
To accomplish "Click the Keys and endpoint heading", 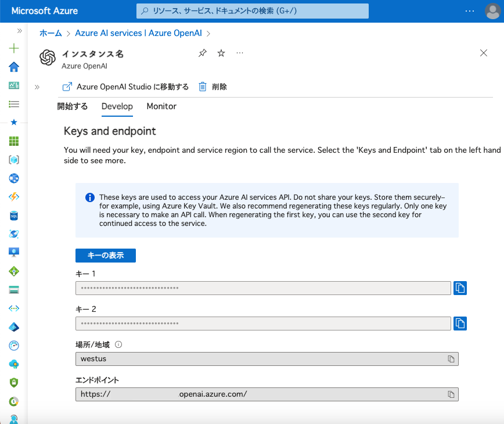I will coord(110,131).
